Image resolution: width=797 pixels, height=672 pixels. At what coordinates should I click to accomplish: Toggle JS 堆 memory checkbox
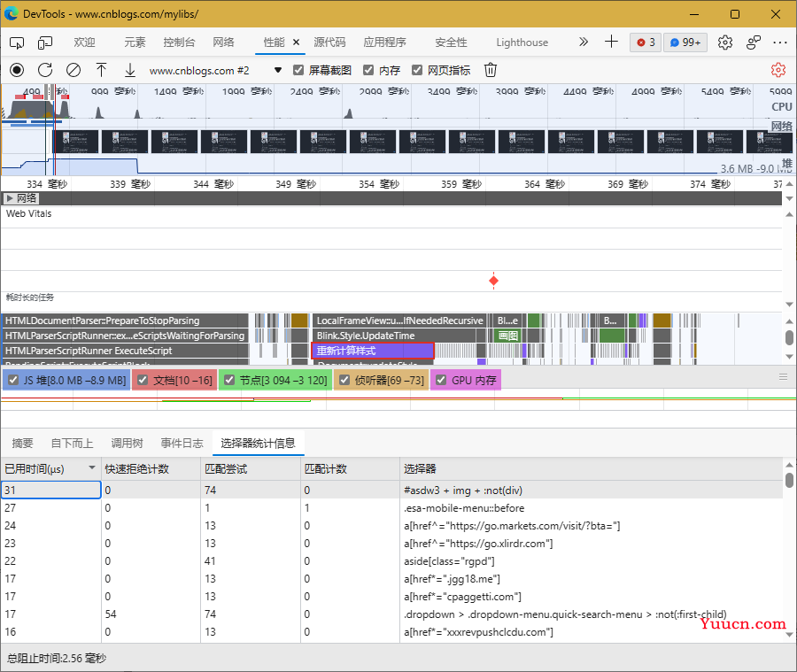tap(13, 380)
